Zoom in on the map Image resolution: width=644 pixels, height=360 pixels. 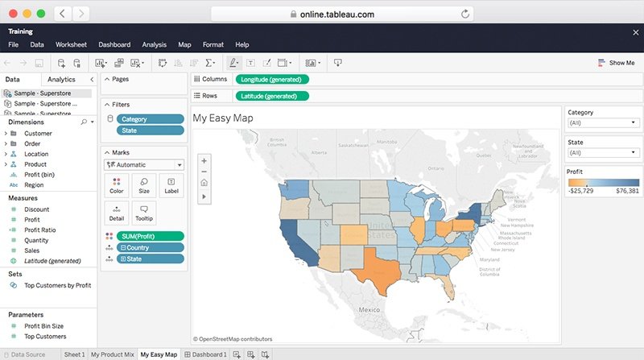pos(204,159)
